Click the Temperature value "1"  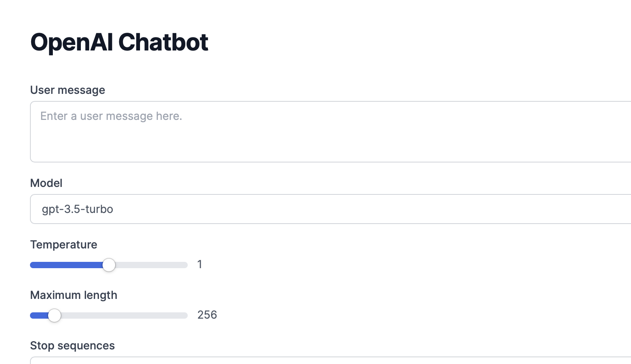click(x=200, y=264)
